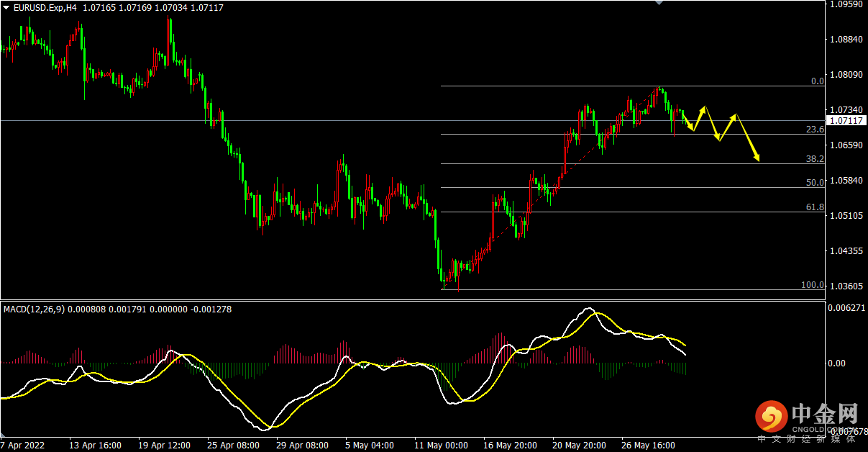Viewport: 868px width, 452px height.
Task: Click the chart shift triangle marker at top
Action: [x=658, y=3]
